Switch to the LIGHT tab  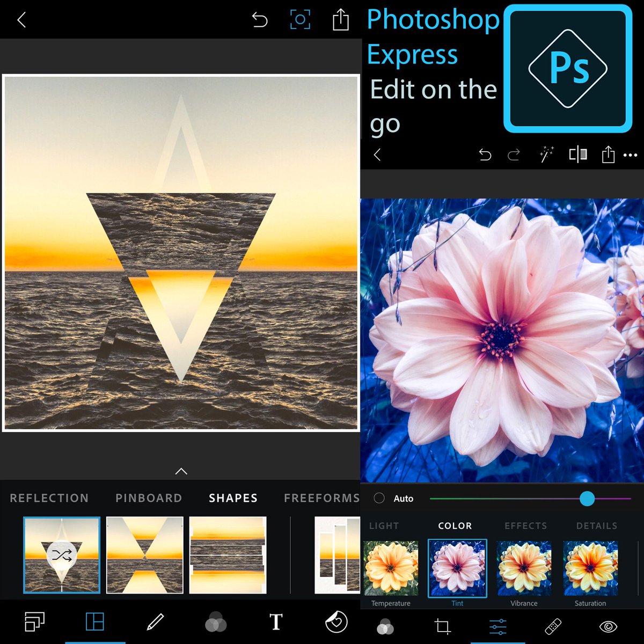(384, 526)
